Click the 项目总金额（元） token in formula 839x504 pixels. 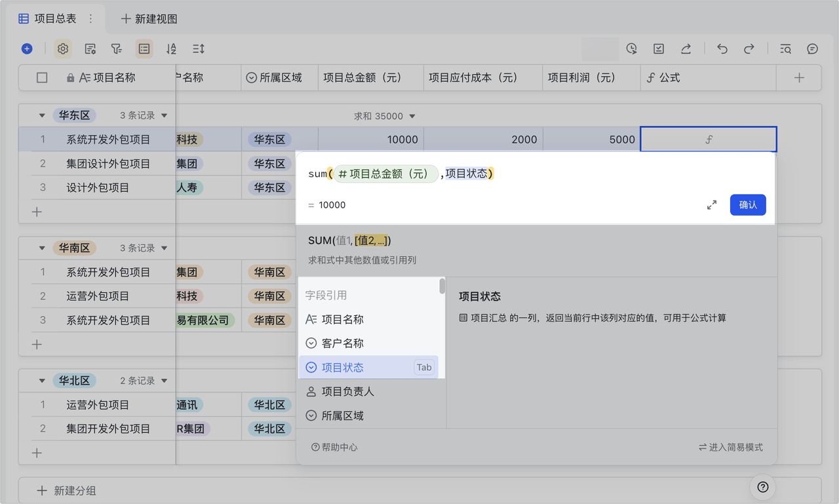tap(386, 174)
